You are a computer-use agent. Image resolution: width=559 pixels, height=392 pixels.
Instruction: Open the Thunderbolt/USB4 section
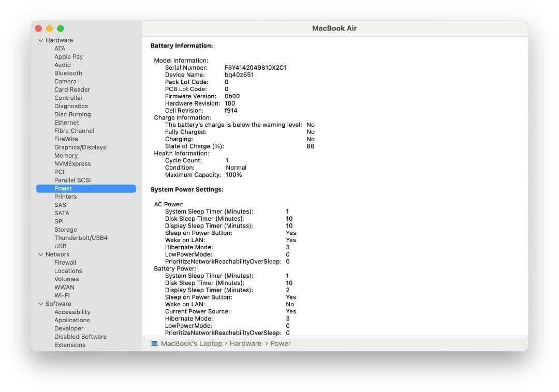click(x=80, y=237)
